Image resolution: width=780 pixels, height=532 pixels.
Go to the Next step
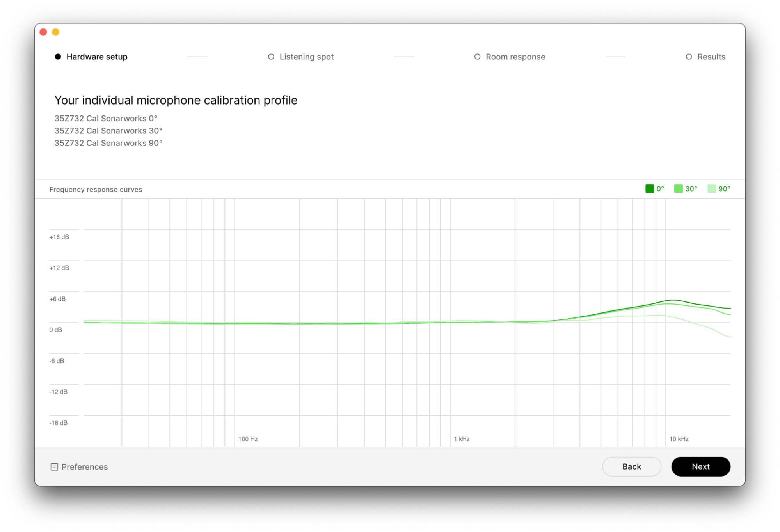pos(700,466)
